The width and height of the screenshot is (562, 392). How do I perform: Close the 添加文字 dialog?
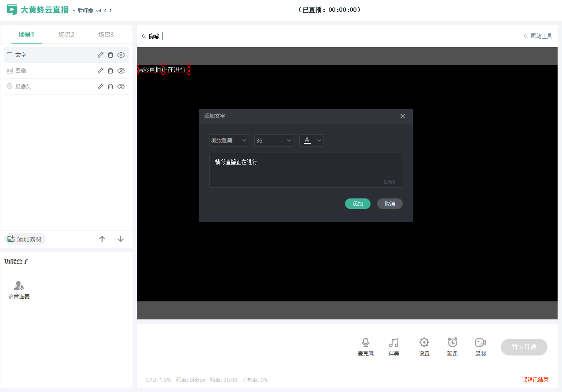coord(402,116)
